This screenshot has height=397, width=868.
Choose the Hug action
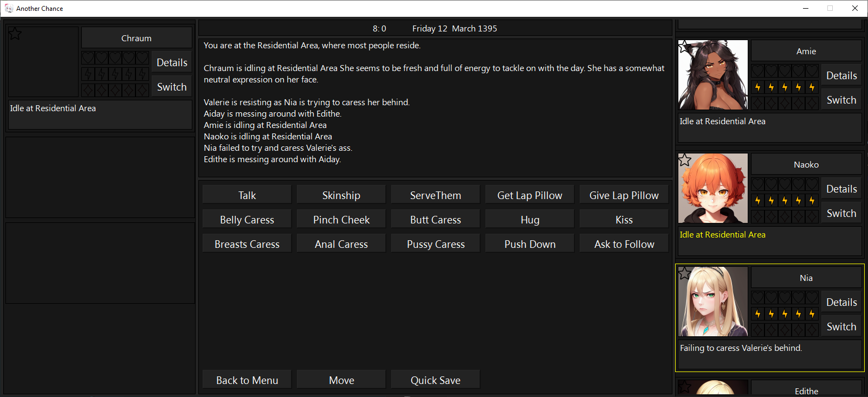pyautogui.click(x=529, y=220)
